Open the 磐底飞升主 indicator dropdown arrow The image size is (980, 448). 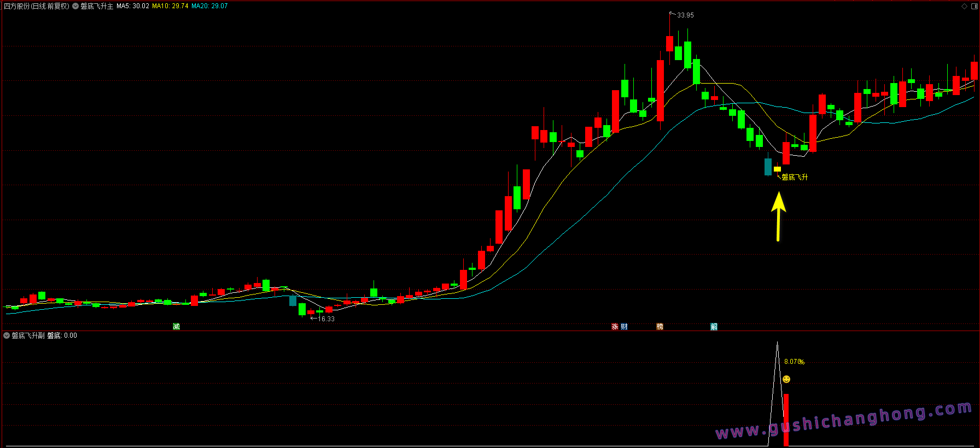(x=75, y=7)
